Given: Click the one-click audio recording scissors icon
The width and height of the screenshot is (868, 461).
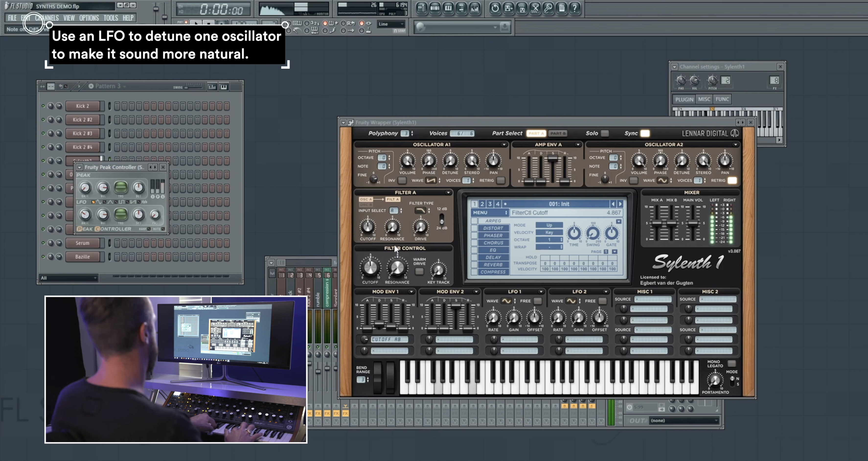Looking at the screenshot, I should [535, 8].
